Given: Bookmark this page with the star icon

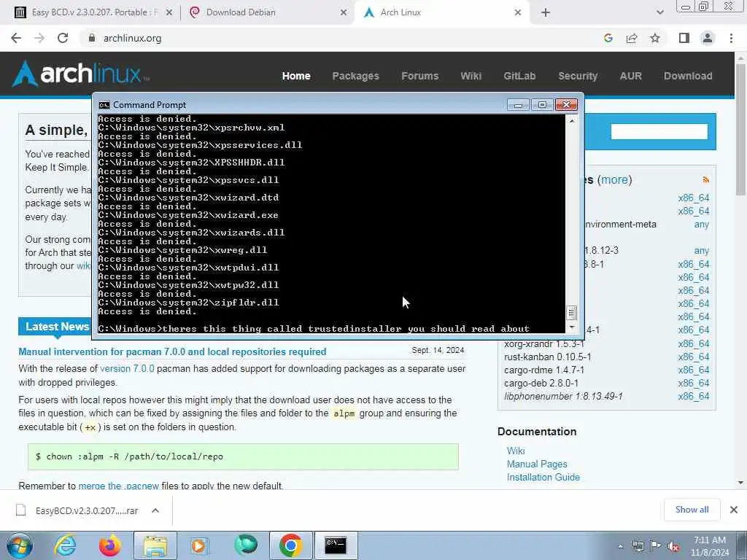Looking at the screenshot, I should coord(655,38).
